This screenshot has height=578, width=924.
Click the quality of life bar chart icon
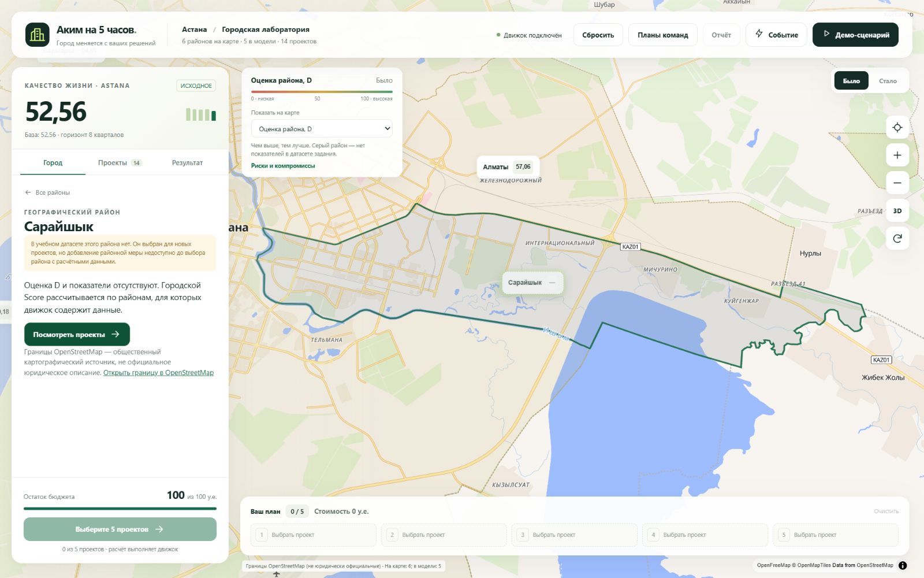click(201, 114)
